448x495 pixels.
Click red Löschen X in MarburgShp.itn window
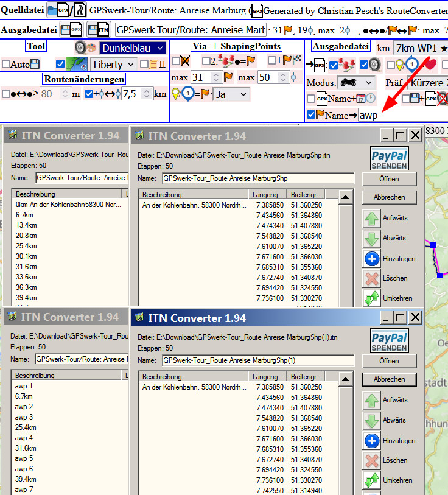[371, 278]
